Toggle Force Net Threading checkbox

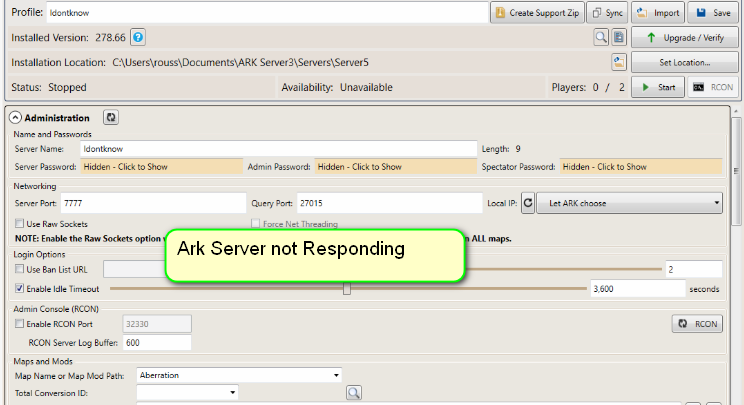[x=255, y=223]
